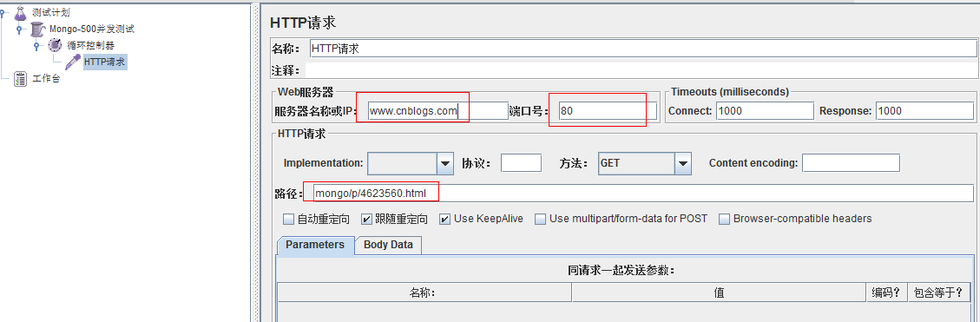The width and height of the screenshot is (980, 322).
Task: Enable Browser-compatible headers checkbox
Action: 725,220
